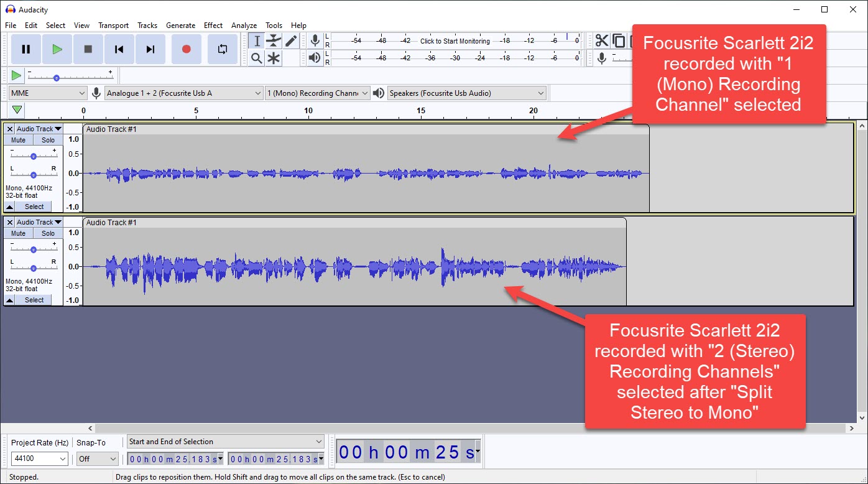Click Select button on first audio track
This screenshot has width=868, height=484.
pyautogui.click(x=34, y=207)
